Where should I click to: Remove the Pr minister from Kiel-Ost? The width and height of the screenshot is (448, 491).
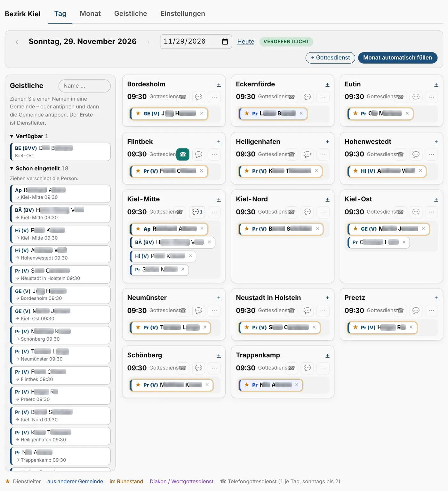404,242
